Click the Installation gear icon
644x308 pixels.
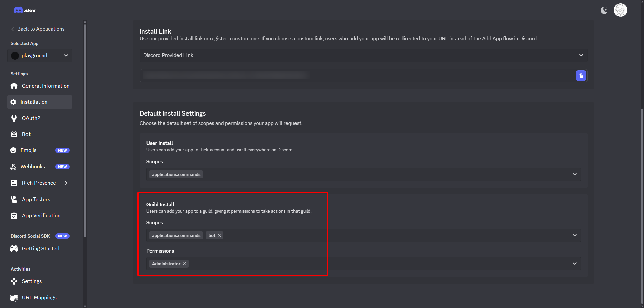tap(13, 102)
